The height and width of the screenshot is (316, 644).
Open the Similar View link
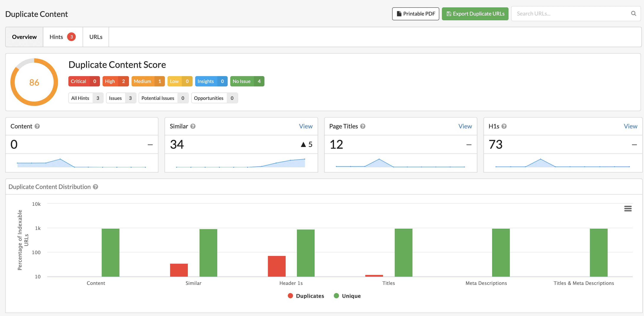[x=306, y=126]
